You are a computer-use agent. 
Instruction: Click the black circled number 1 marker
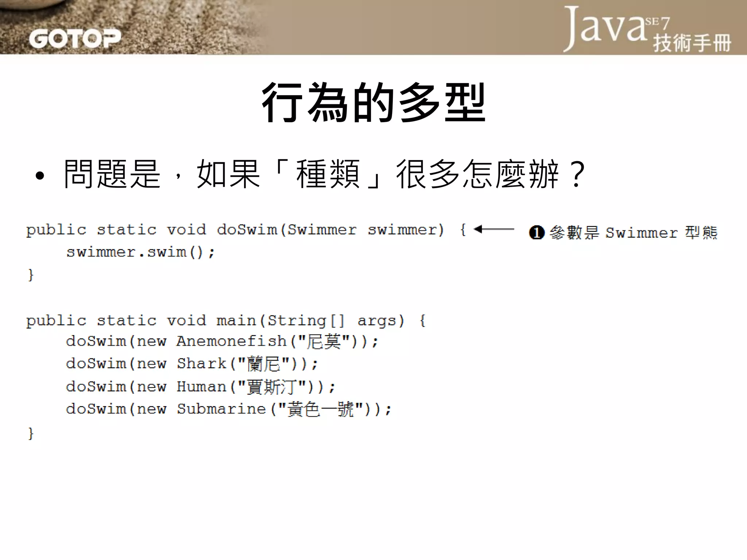tap(536, 232)
